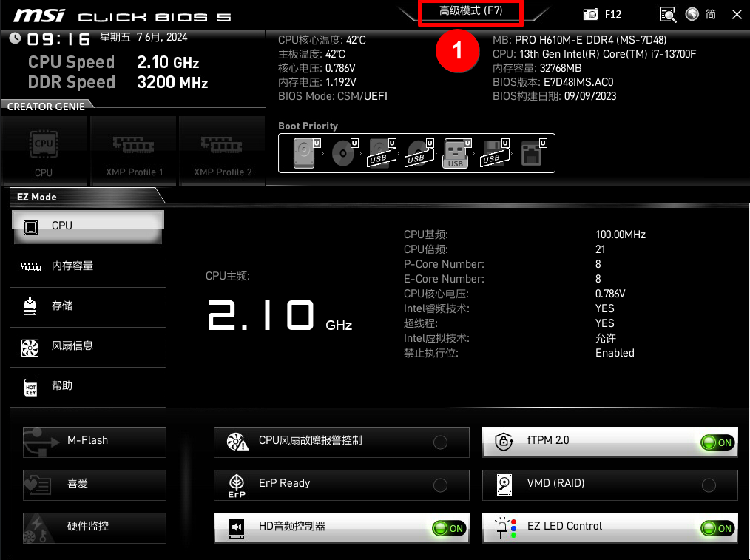The height and width of the screenshot is (560, 750).
Task: Turn off EZ LED Control
Action: point(716,528)
